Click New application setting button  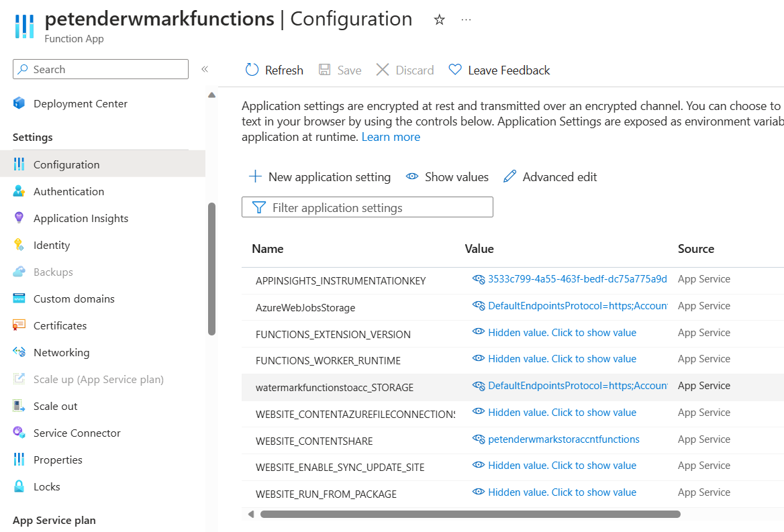click(320, 176)
